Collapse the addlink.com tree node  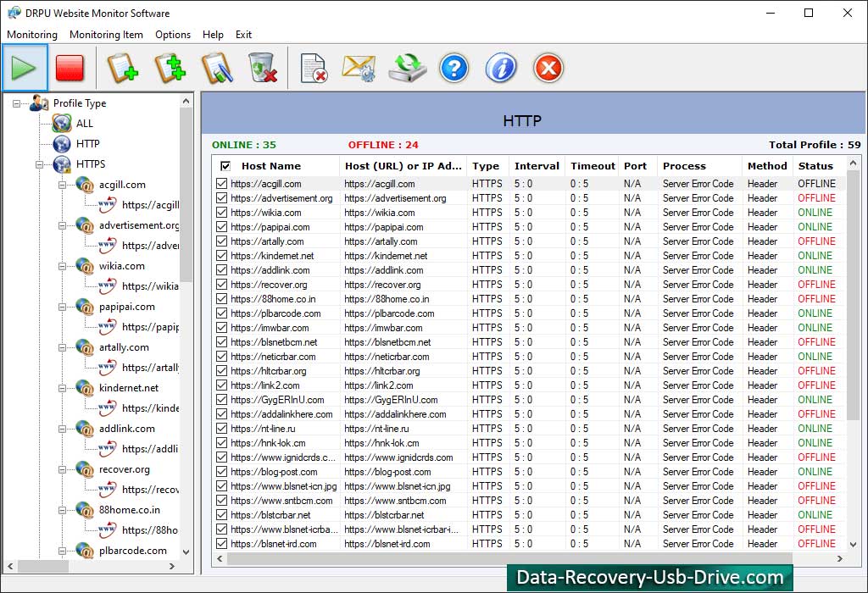pos(63,429)
